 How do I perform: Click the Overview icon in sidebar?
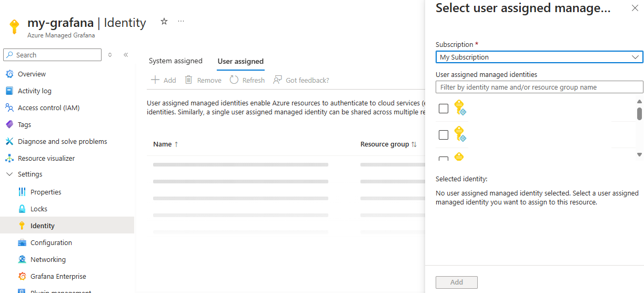click(9, 74)
